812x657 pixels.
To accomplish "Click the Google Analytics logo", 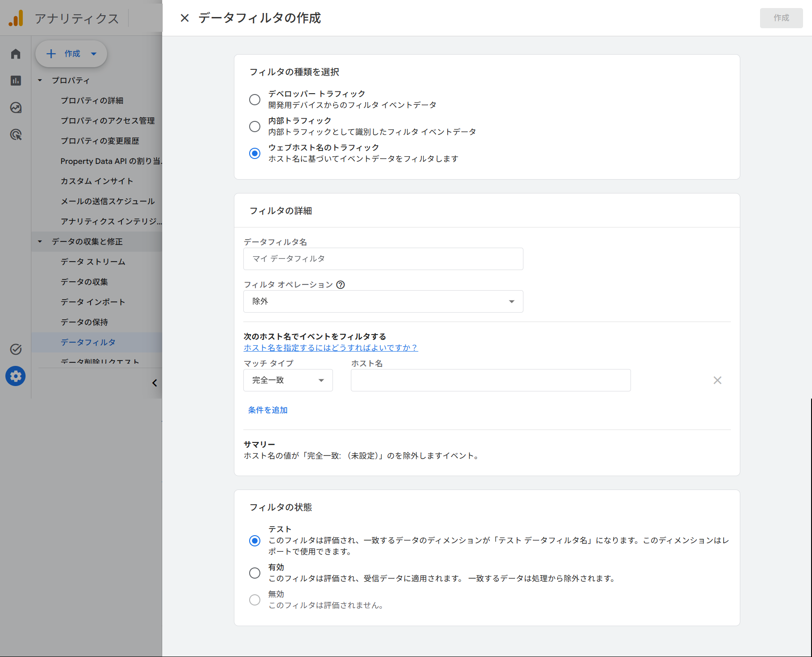I will [16, 18].
